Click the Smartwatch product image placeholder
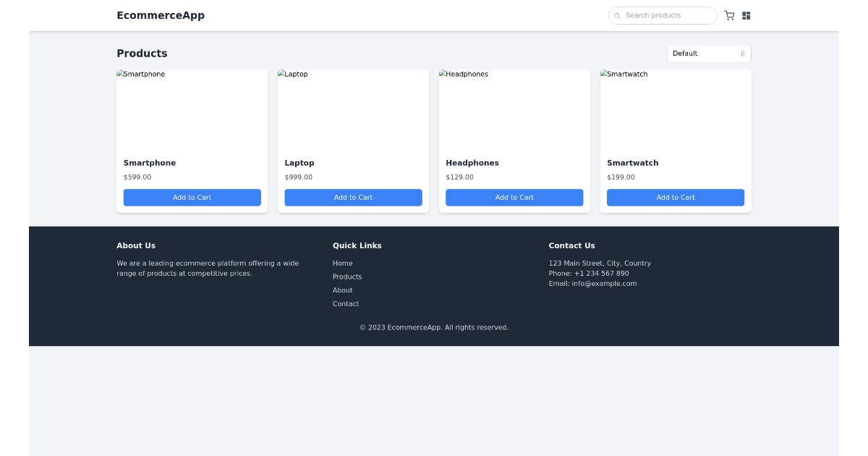This screenshot has height=456, width=868. [x=675, y=109]
